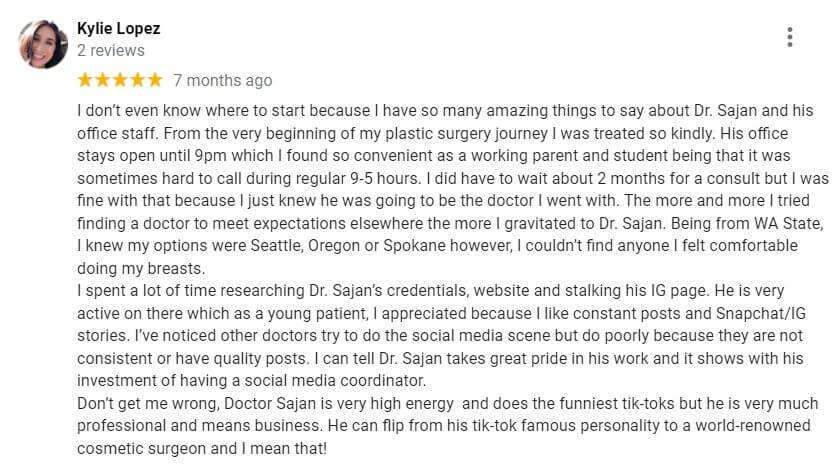Viewport: 835px width, 473px height.
Task: Open the three-dot more options menu
Action: tap(790, 38)
